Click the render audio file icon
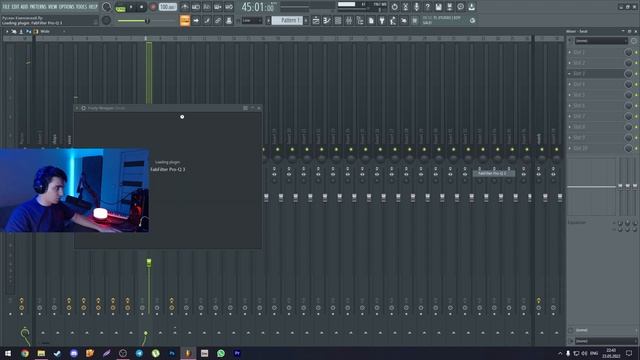This screenshot has width=640, height=360. click(x=449, y=7)
